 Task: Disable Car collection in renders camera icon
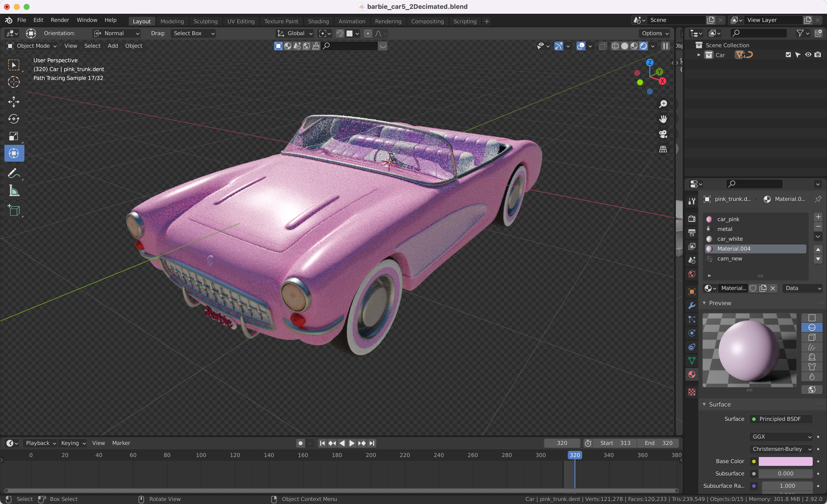pyautogui.click(x=818, y=55)
